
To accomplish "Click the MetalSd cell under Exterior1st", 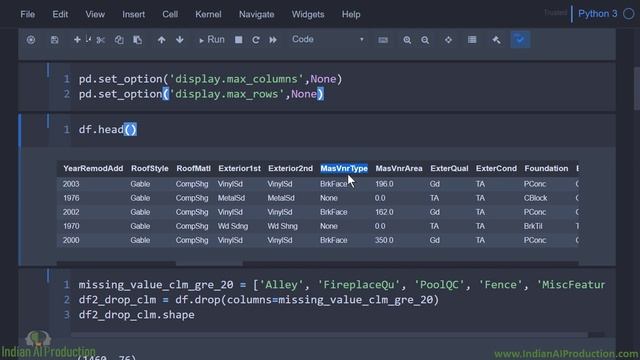I will click(231, 198).
